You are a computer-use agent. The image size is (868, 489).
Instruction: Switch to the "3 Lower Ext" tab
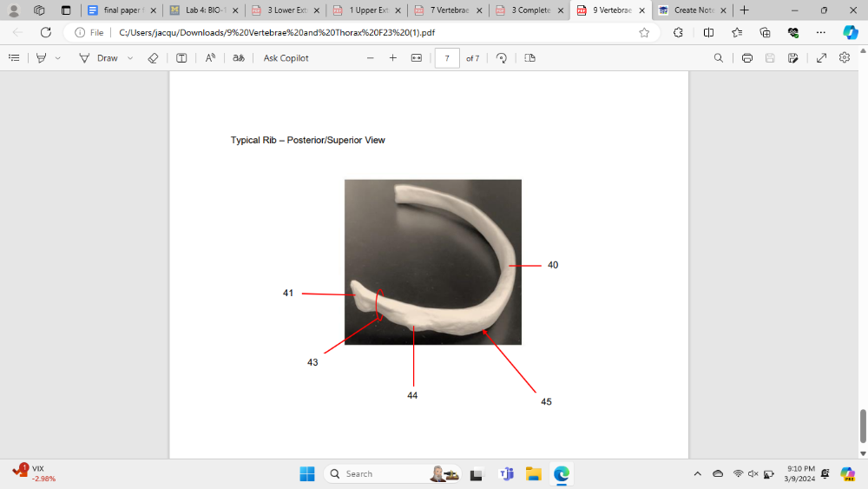pos(279,10)
